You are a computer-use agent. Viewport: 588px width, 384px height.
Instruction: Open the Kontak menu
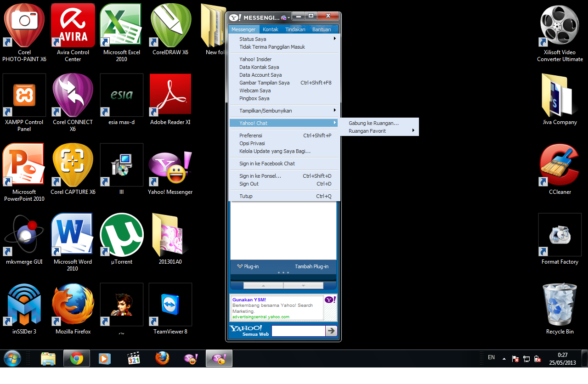pos(271,29)
